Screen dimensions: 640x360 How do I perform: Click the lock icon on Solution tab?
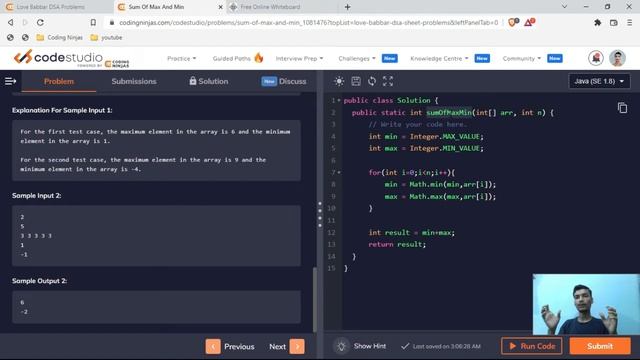(x=193, y=81)
